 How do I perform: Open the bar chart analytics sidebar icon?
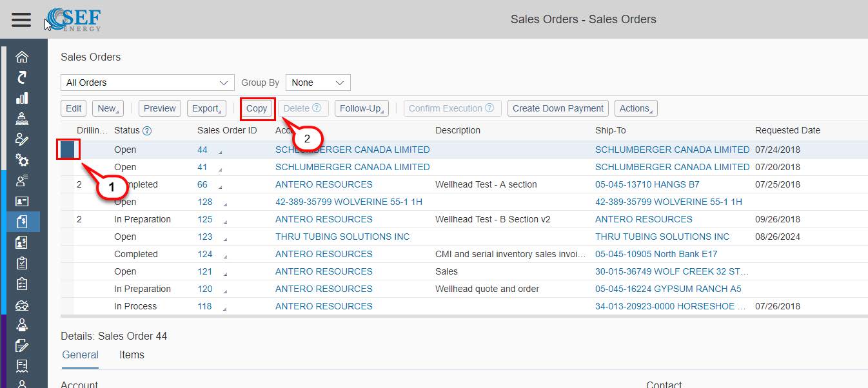point(22,99)
